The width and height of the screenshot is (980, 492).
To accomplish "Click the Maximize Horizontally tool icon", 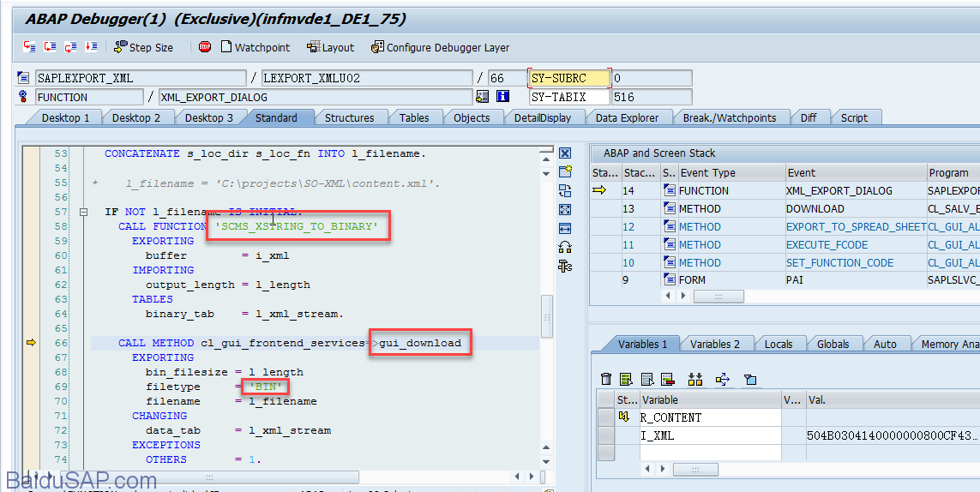I will 565,228.
